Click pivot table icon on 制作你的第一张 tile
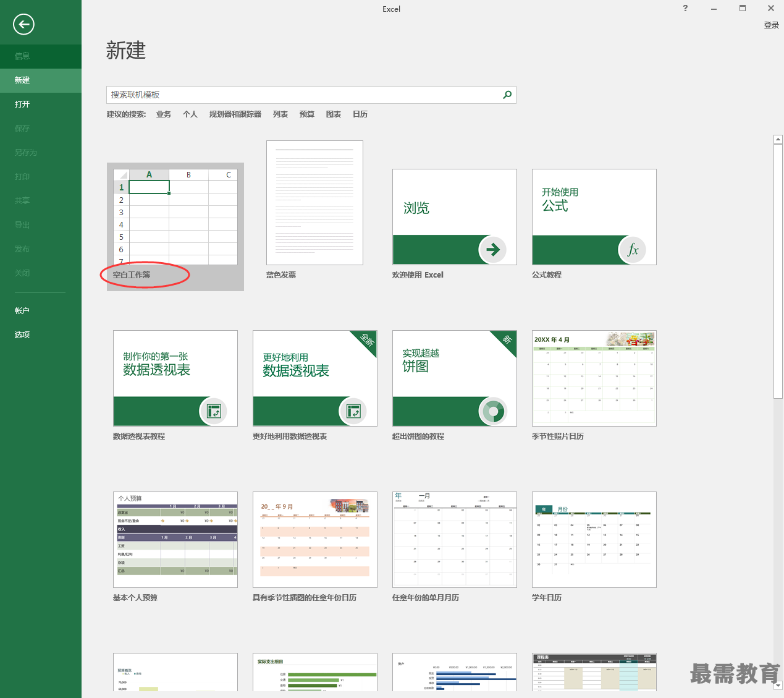The image size is (784, 698). click(213, 411)
